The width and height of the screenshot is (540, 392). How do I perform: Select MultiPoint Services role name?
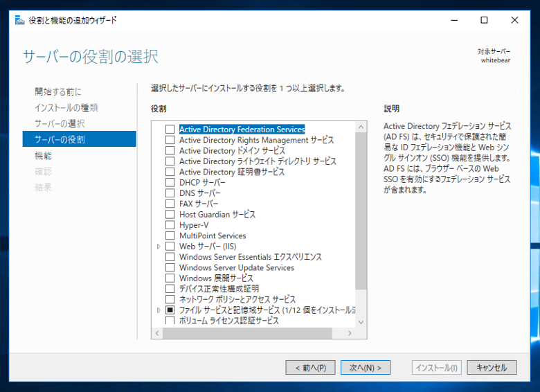click(x=213, y=235)
